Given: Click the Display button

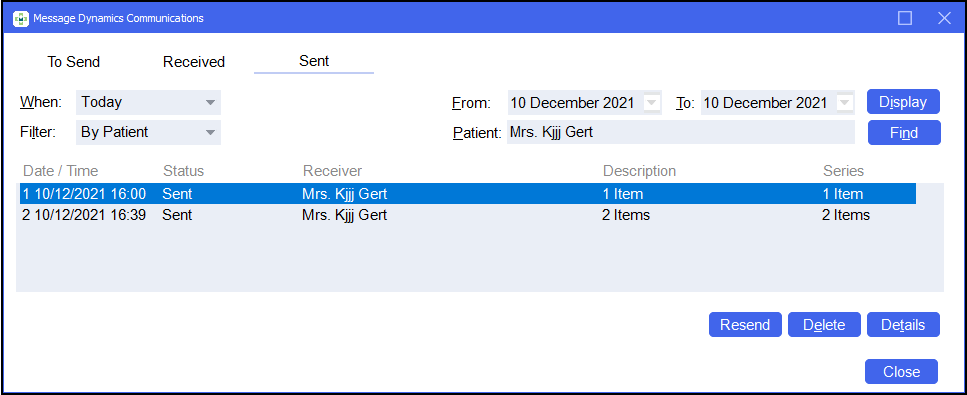Looking at the screenshot, I should [x=903, y=102].
